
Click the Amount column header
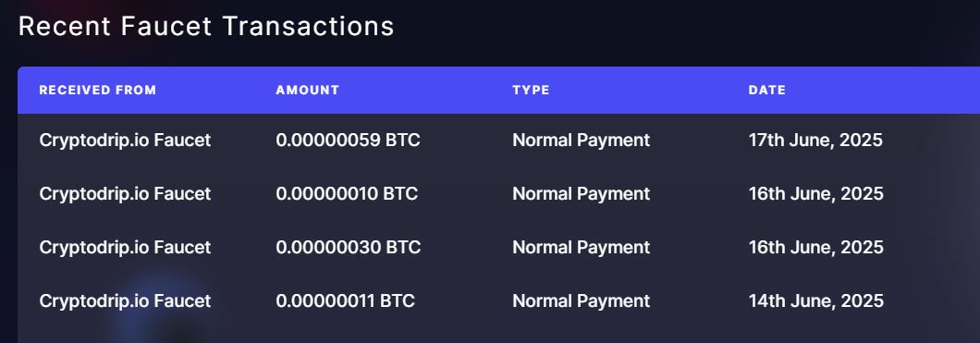[308, 90]
